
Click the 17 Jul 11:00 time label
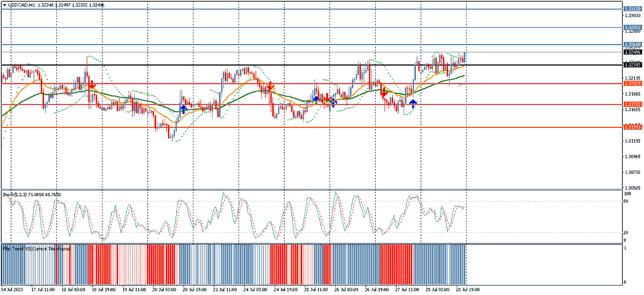coord(44,289)
